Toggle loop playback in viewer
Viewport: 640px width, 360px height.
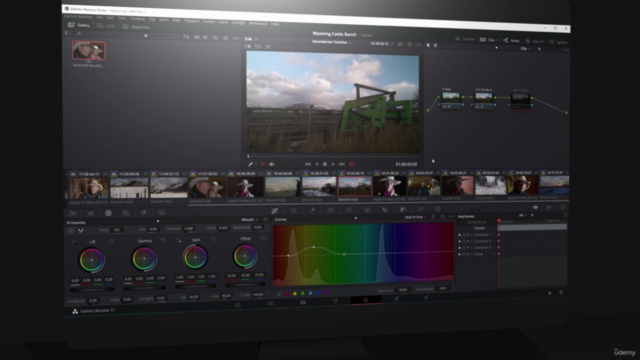[352, 164]
